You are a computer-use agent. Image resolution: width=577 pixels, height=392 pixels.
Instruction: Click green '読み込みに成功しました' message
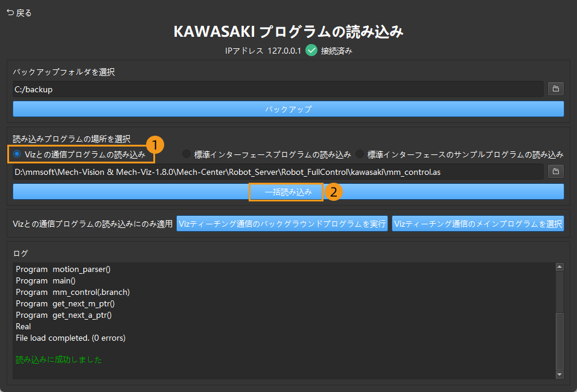click(59, 359)
